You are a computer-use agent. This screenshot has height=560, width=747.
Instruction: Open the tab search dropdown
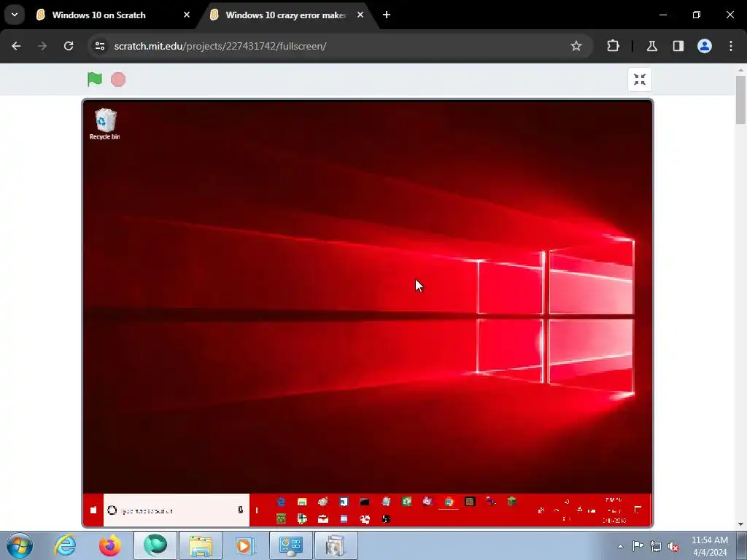coord(15,15)
